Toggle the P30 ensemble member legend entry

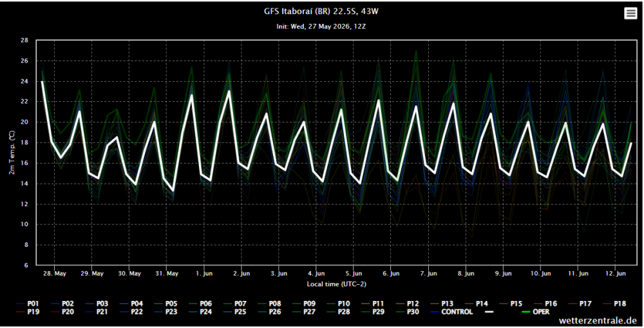[x=407, y=312]
